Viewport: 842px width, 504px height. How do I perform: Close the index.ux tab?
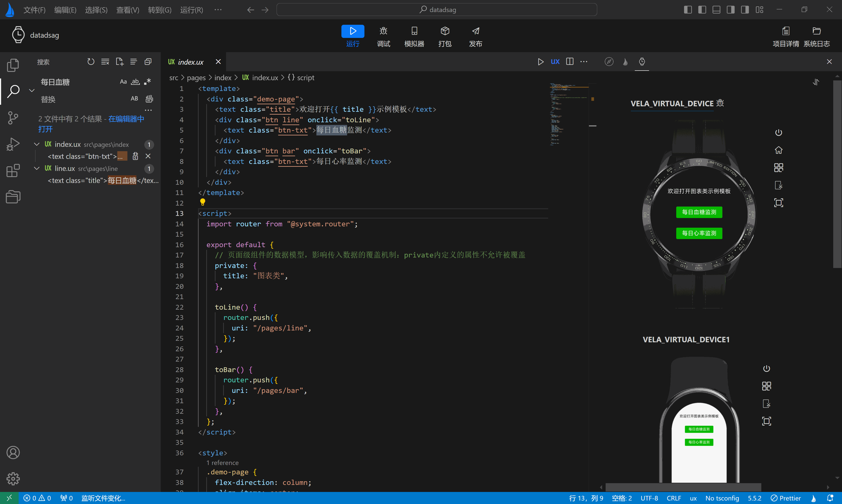(x=218, y=62)
